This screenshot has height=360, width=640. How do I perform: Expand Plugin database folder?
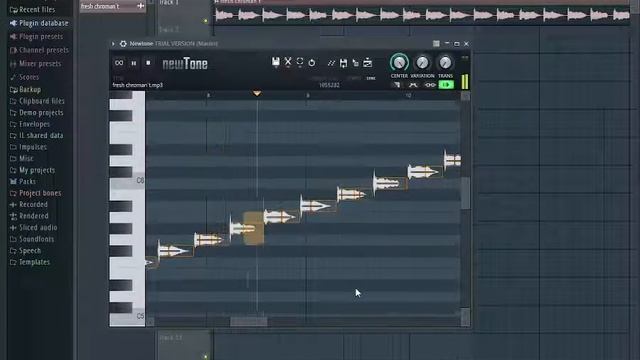click(x=39, y=23)
